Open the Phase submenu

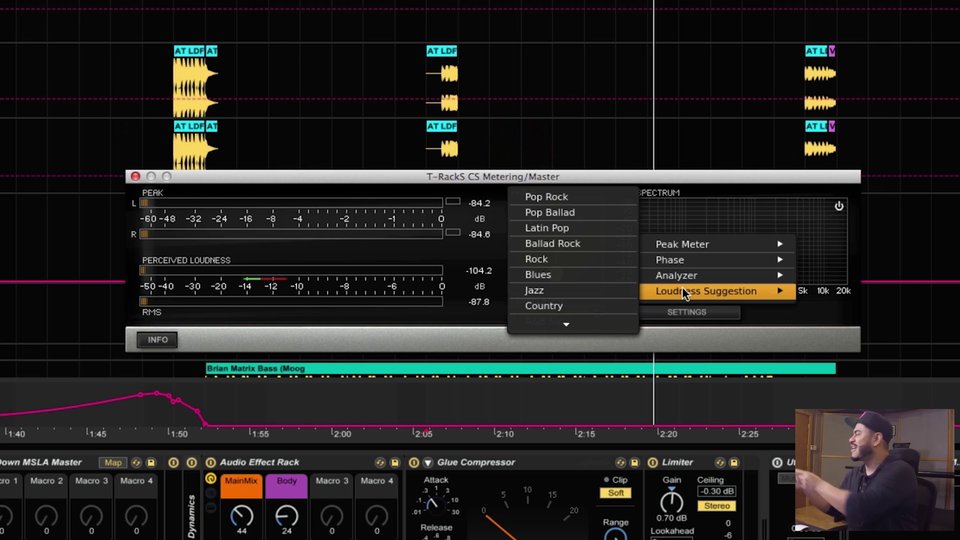click(718, 260)
